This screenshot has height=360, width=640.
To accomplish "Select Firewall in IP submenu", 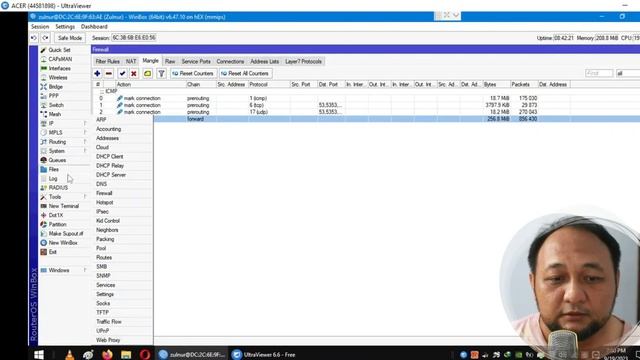I will click(104, 193).
